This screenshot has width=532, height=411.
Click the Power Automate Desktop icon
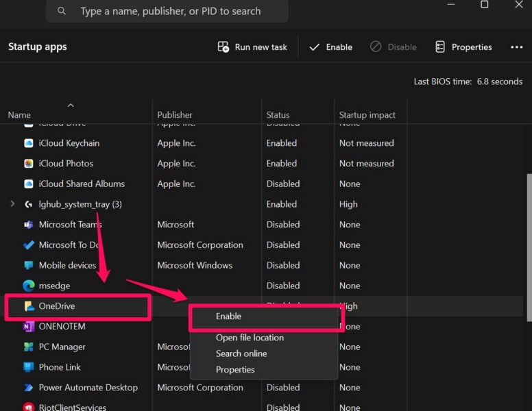[x=28, y=388]
